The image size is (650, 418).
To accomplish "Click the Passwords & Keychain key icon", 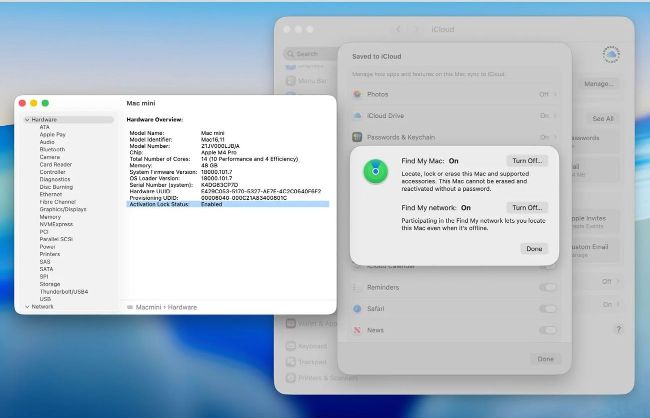I will pos(357,137).
